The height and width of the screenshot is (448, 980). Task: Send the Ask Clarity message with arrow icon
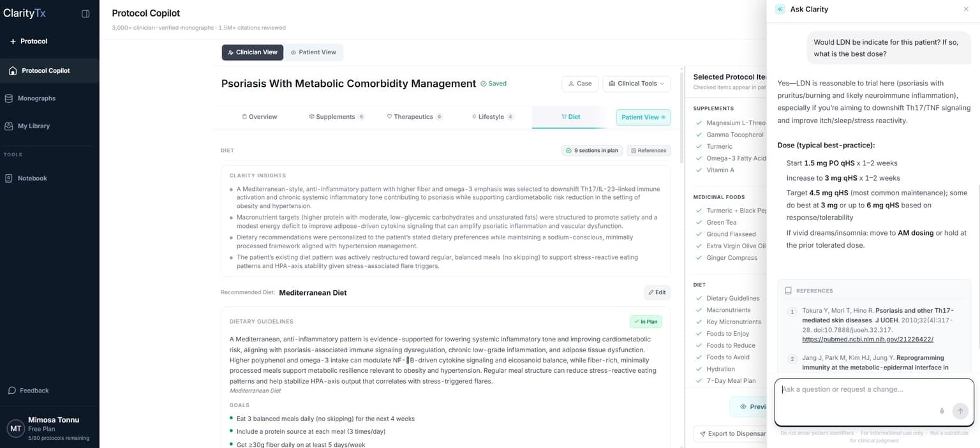(x=960, y=411)
